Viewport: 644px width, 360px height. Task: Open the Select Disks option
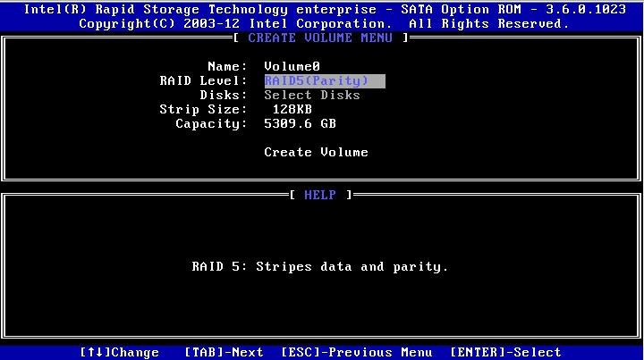(x=312, y=95)
